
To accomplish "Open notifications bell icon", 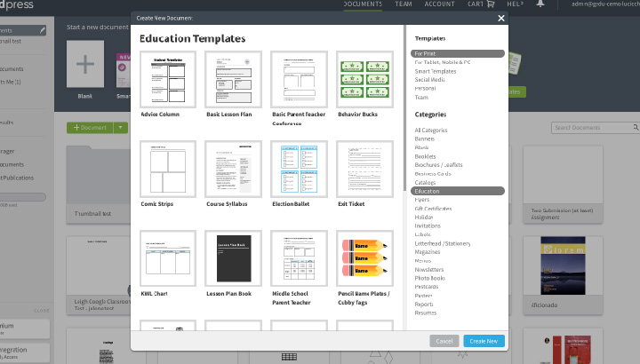I will [x=540, y=4].
